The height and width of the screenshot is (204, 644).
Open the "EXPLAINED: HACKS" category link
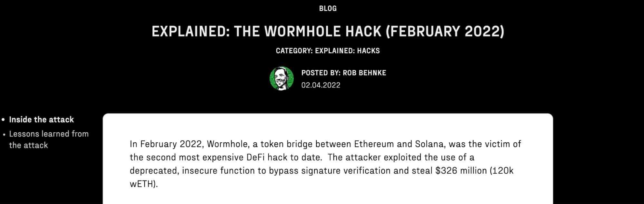pos(347,51)
